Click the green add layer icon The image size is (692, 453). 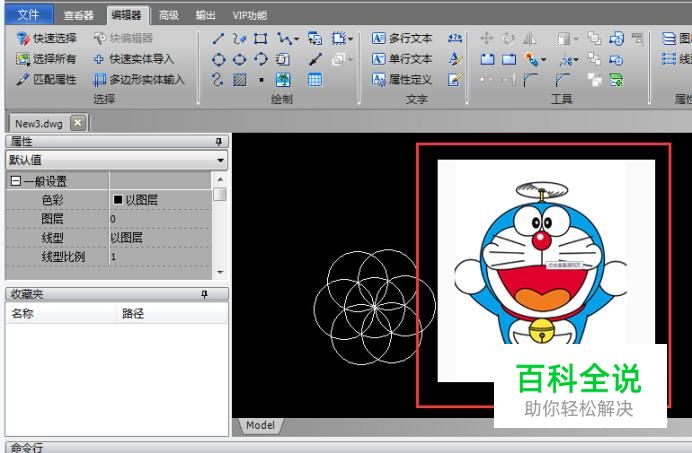coord(616,79)
